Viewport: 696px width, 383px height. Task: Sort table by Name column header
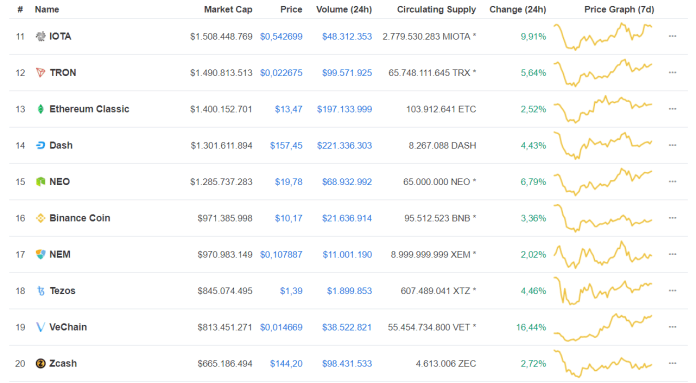coord(47,9)
